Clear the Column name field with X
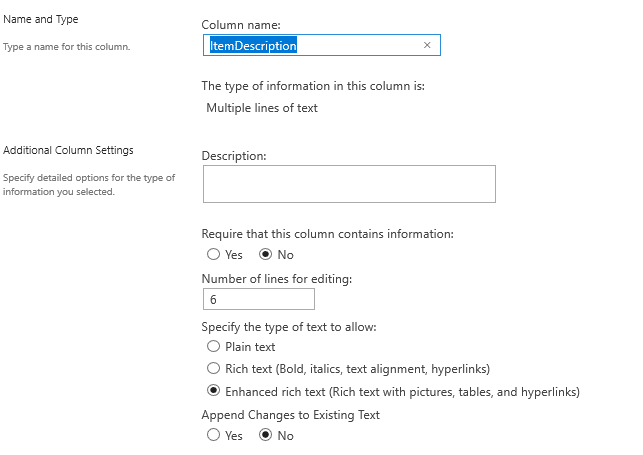This screenshot has height=455, width=643. coord(427,45)
